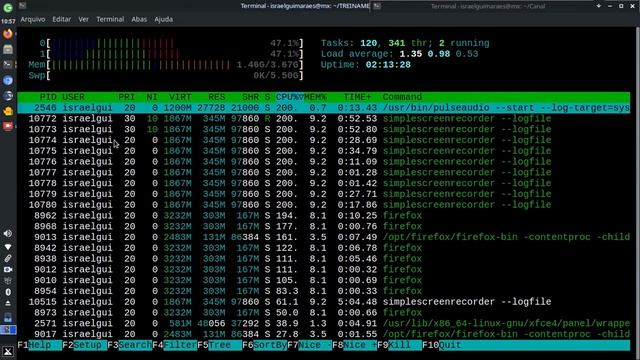Screen dimensions: 640x360
Task: Select firefox process with PID 8942
Action: [x=324, y=248]
